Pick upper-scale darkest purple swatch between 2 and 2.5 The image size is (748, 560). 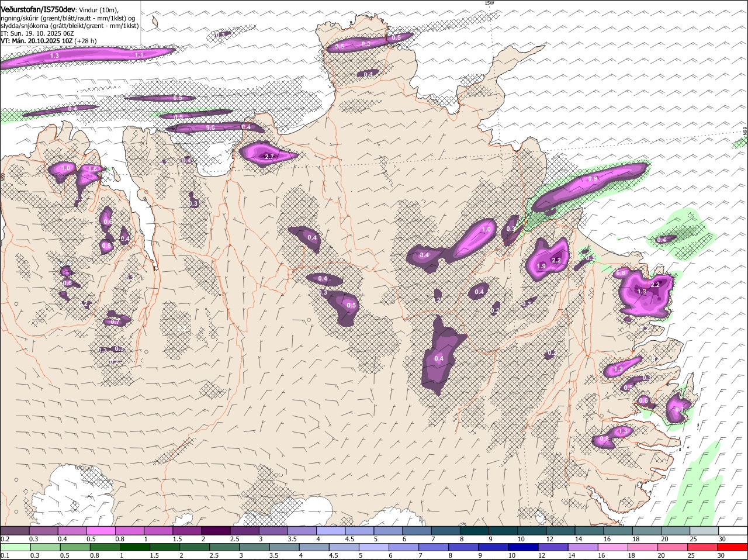click(x=216, y=531)
